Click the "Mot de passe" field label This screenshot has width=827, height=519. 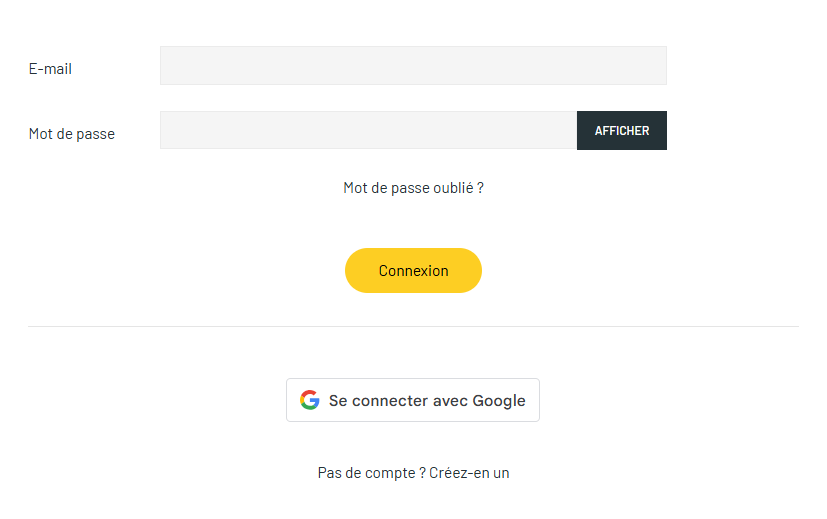(72, 134)
